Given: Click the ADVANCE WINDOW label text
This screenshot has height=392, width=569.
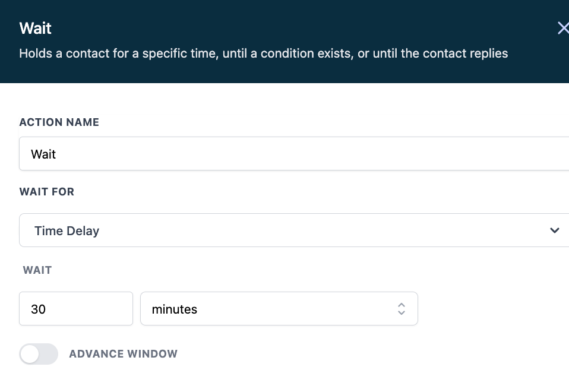Looking at the screenshot, I should (x=123, y=354).
